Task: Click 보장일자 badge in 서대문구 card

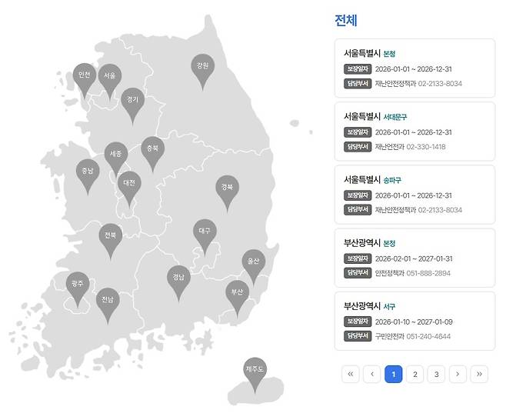Action: pos(358,132)
